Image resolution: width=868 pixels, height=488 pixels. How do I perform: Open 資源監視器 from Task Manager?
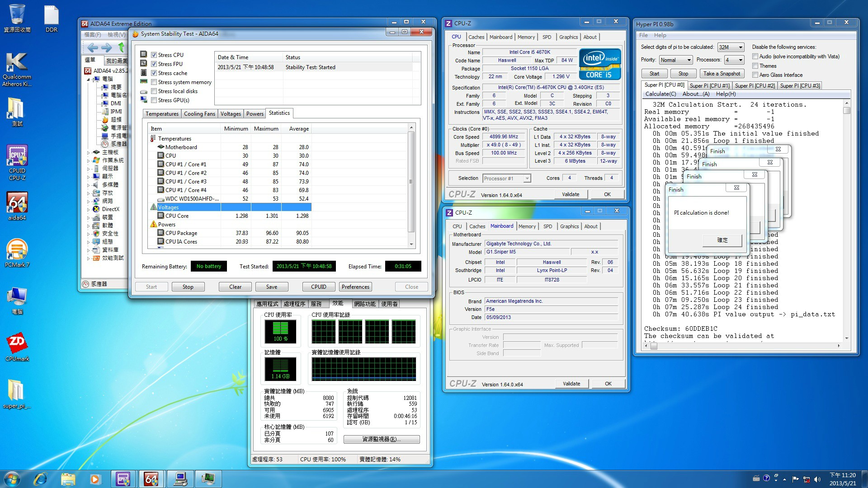click(382, 439)
